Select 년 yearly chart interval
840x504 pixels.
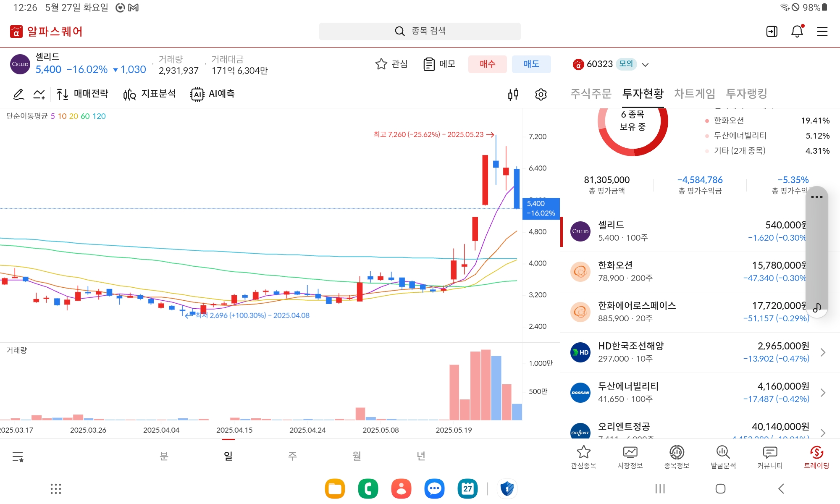[421, 456]
